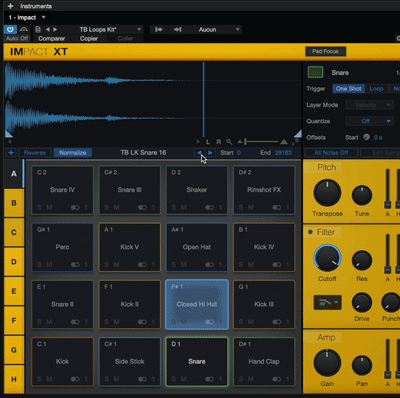Click output icon on Kick V pad
The image size is (400, 398).
tap(142, 265)
